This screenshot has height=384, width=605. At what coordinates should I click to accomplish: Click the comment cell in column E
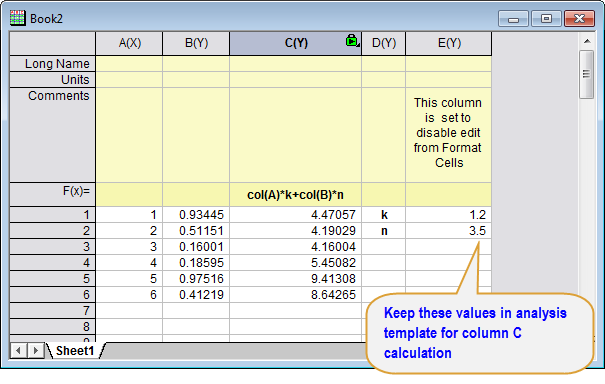pyautogui.click(x=449, y=135)
